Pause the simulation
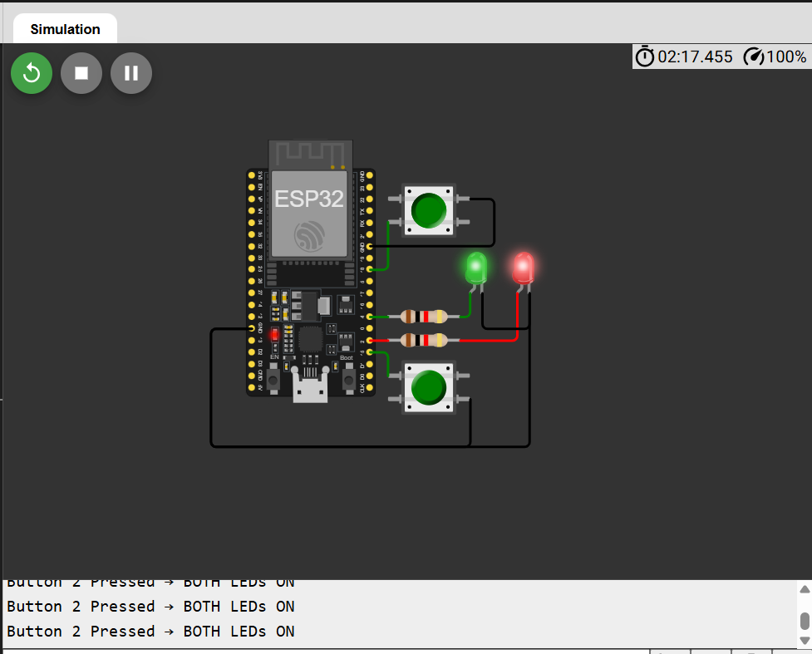Image resolution: width=812 pixels, height=654 pixels. click(131, 73)
